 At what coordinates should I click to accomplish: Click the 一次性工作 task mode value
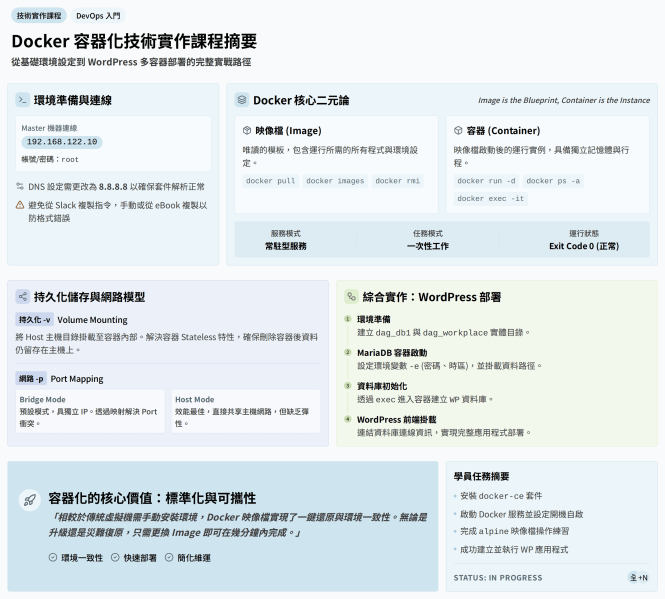(x=428, y=246)
